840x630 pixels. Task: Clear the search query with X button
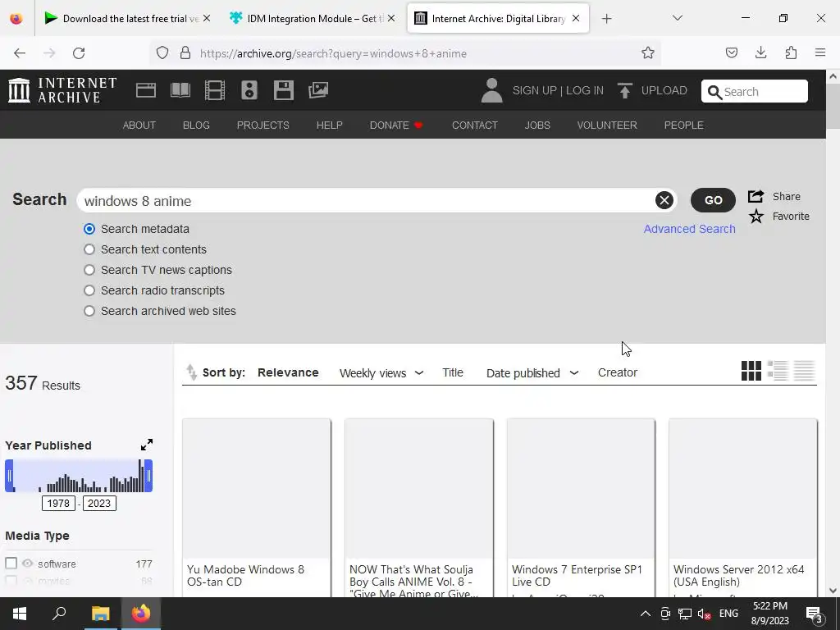pyautogui.click(x=664, y=200)
